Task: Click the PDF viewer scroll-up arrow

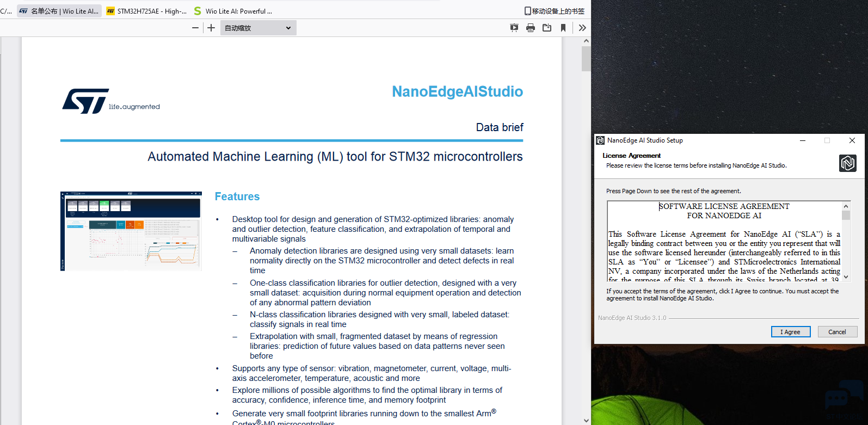Action: 586,42
